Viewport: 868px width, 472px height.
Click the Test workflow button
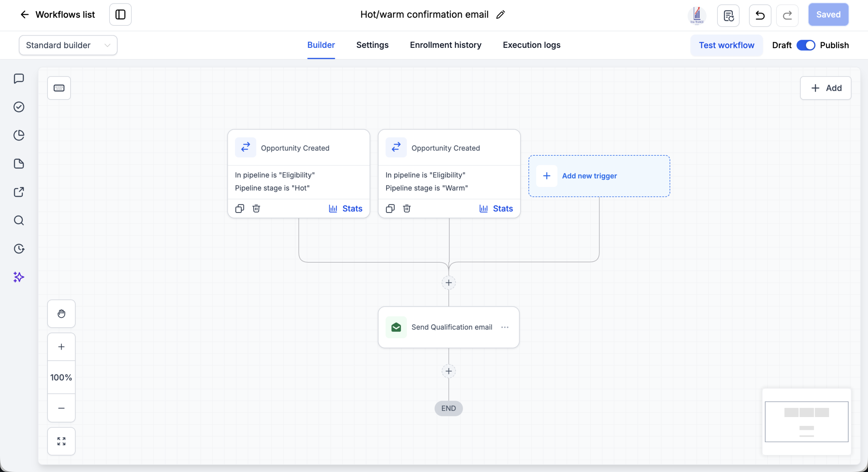click(x=727, y=45)
